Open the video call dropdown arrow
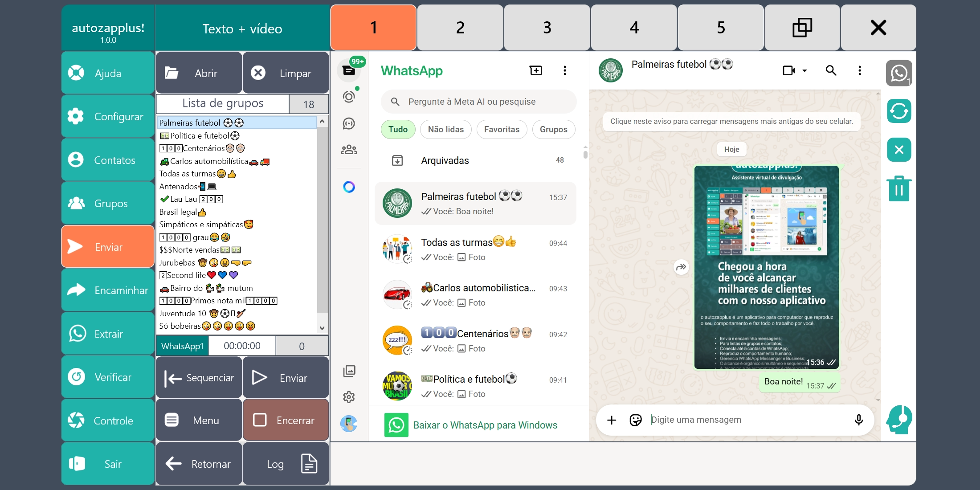 (x=804, y=71)
